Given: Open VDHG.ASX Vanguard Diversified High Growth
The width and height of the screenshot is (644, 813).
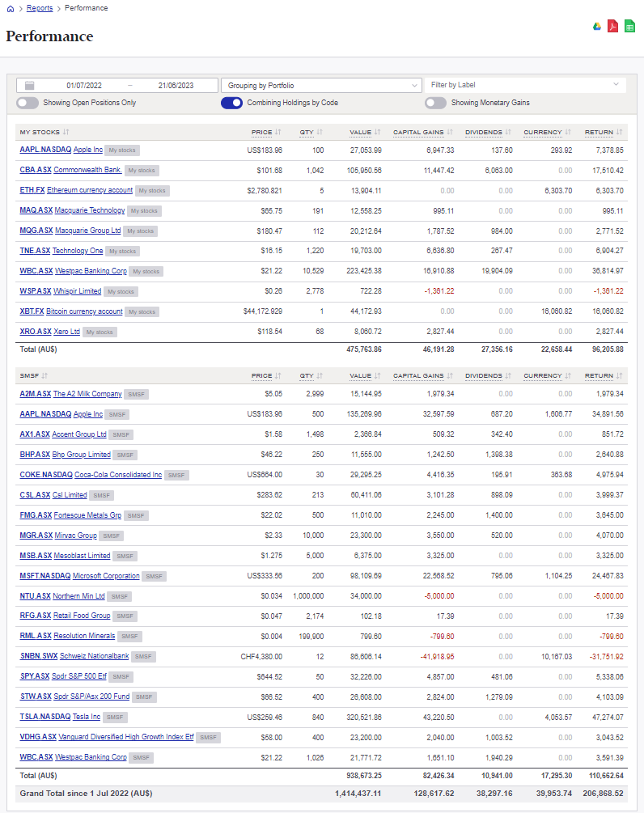Looking at the screenshot, I should click(x=107, y=737).
